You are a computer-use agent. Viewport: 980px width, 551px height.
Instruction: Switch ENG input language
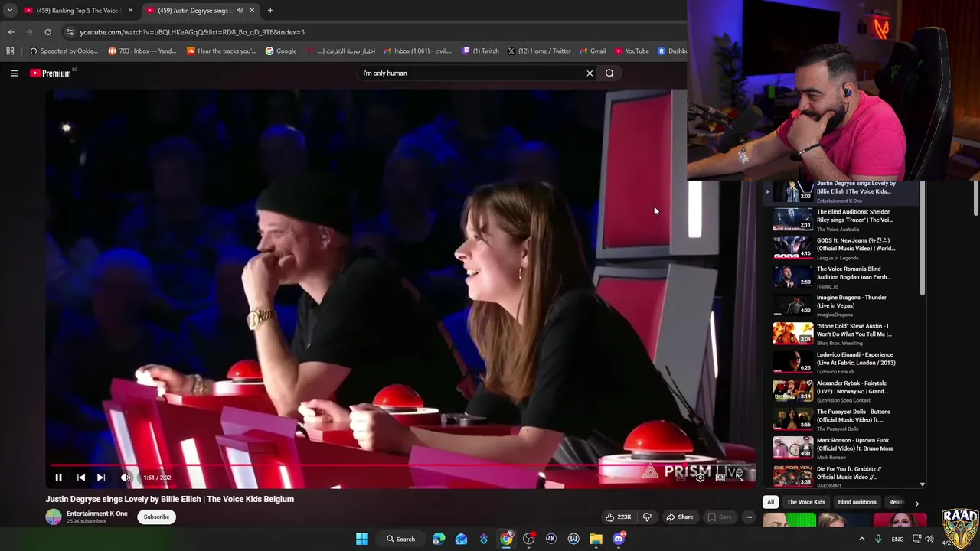[897, 539]
